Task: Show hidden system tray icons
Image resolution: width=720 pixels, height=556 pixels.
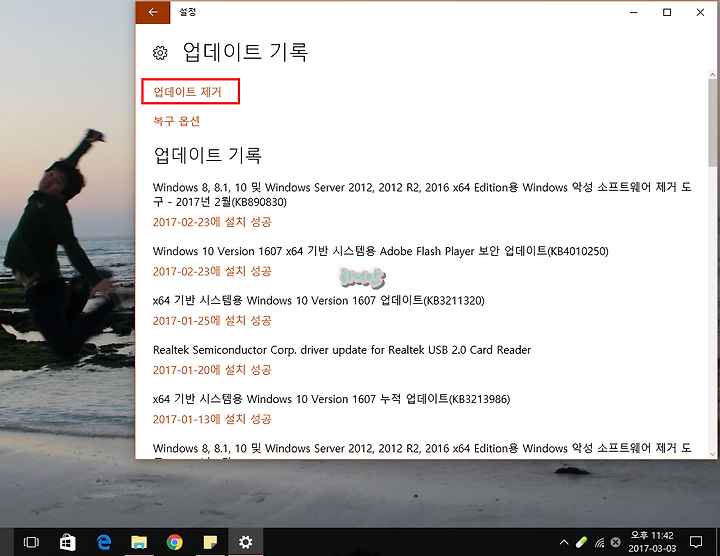Action: [x=564, y=543]
